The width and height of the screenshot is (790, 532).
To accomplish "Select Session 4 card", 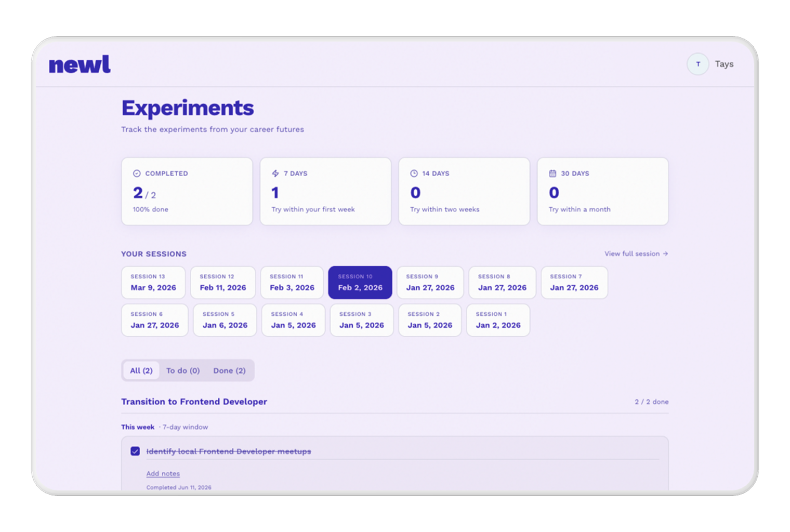I will click(x=293, y=320).
